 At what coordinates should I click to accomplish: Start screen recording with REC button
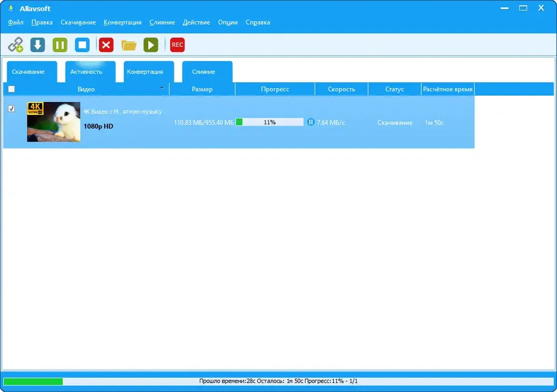click(x=177, y=45)
